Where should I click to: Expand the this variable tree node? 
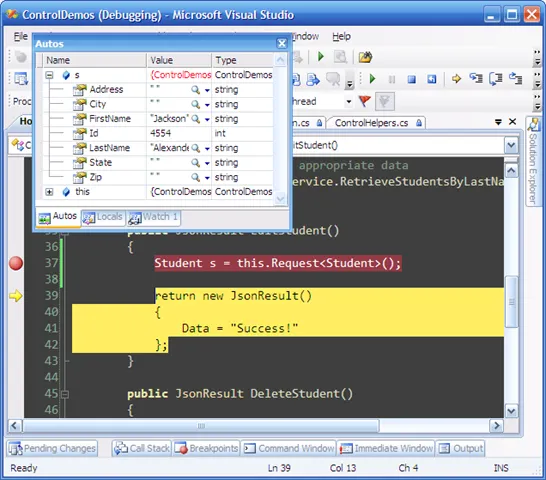pyautogui.click(x=49, y=192)
